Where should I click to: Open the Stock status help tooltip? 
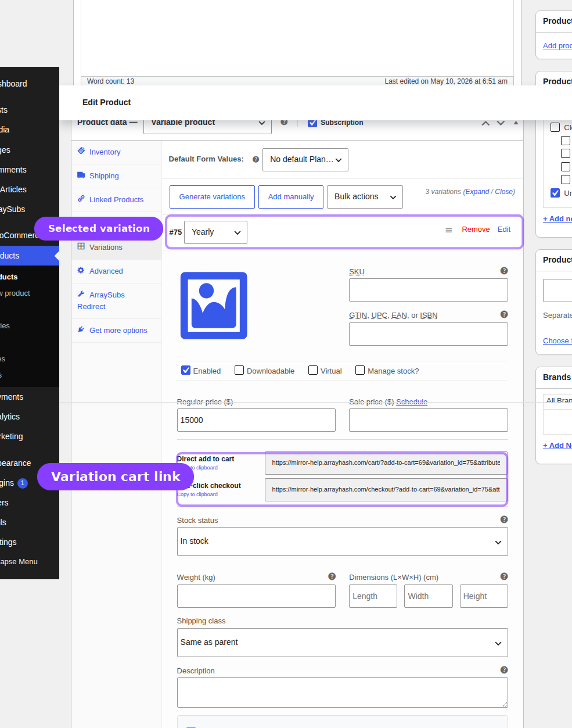(504, 519)
